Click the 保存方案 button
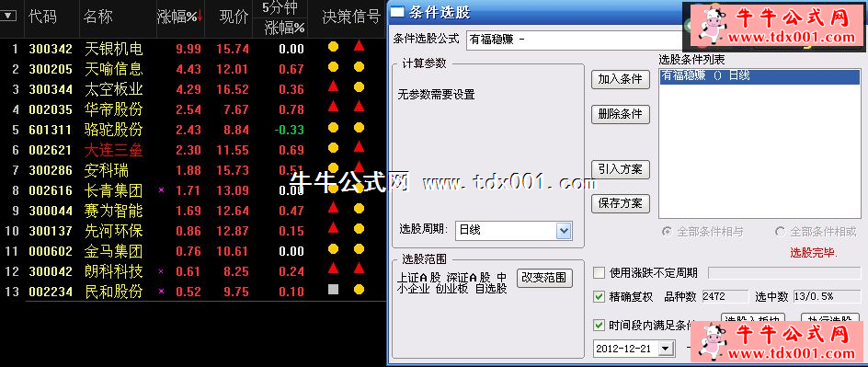 pos(620,203)
